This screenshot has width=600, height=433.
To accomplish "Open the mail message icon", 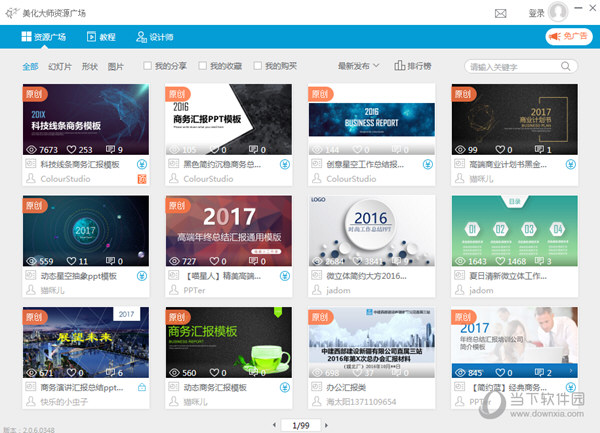I will [500, 14].
